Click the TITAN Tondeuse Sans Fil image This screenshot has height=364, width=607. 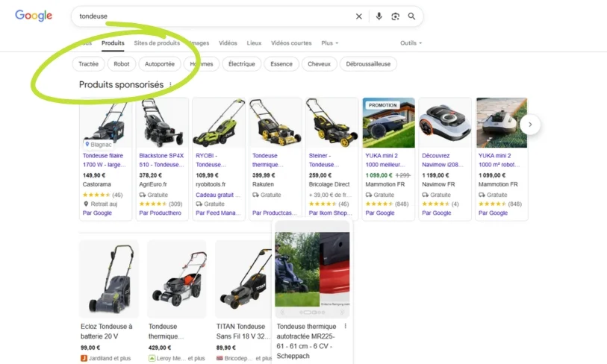pyautogui.click(x=244, y=279)
